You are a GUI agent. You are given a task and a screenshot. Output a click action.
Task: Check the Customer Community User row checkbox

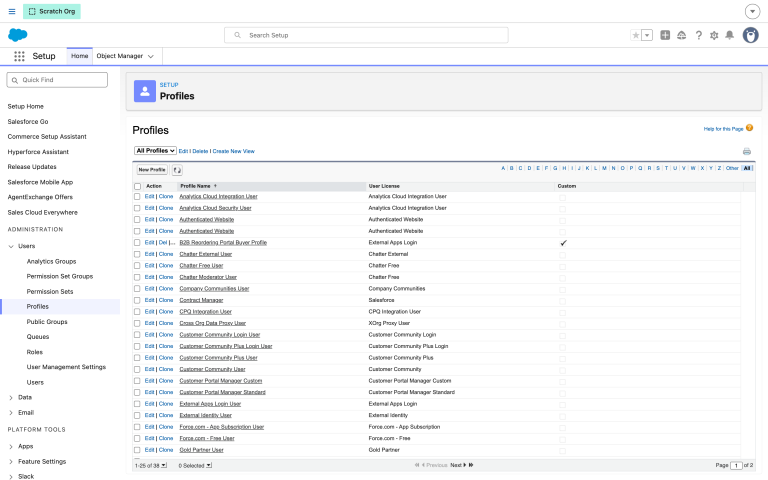coord(137,369)
